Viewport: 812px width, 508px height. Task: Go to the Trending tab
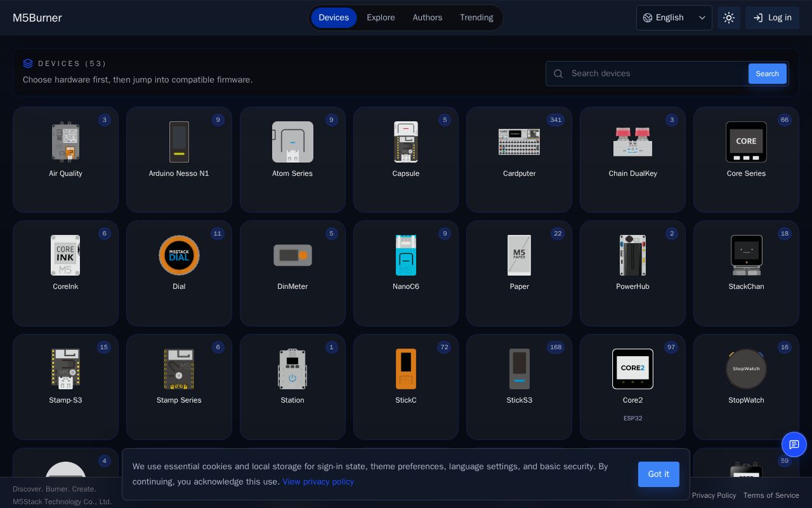pyautogui.click(x=476, y=18)
